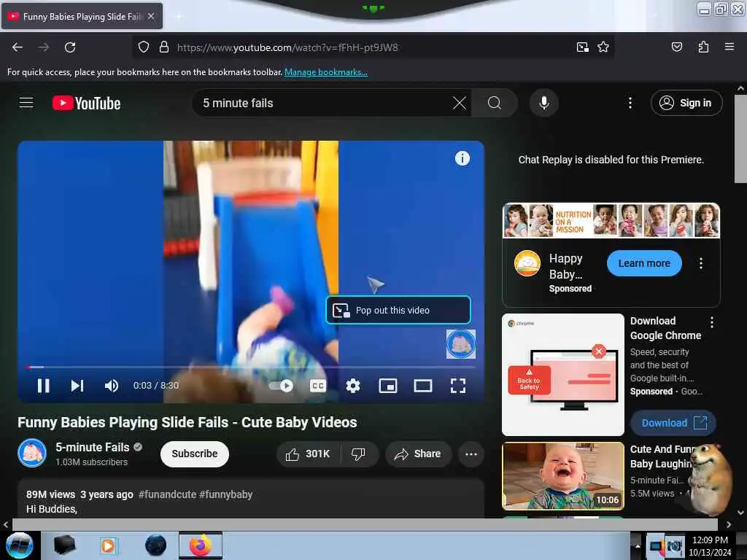Skip to the next video
The height and width of the screenshot is (560, 747).
77,386
